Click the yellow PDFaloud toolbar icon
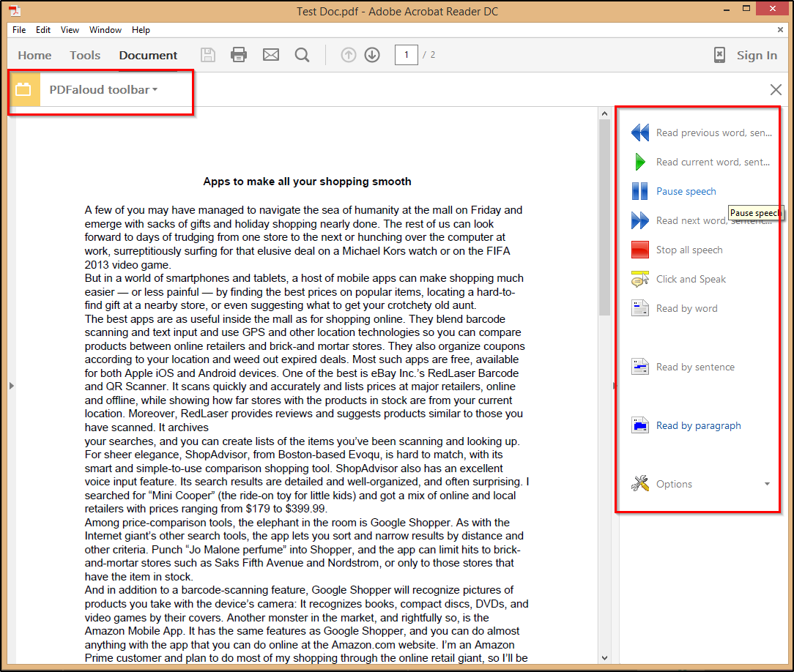The width and height of the screenshot is (794, 672). click(x=23, y=89)
